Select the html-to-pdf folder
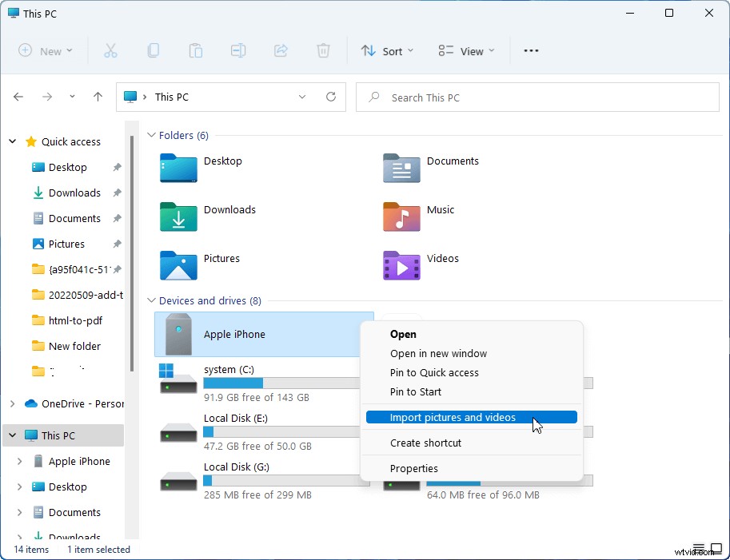The height and width of the screenshot is (560, 730). [75, 320]
